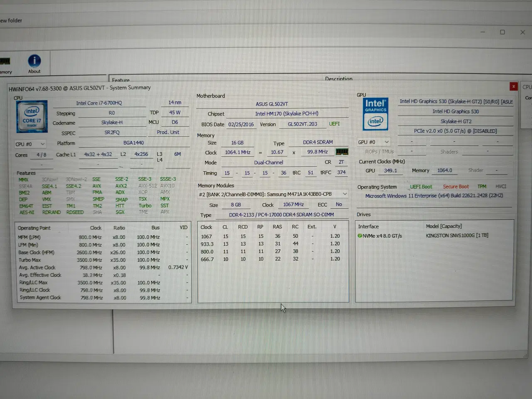
Task: Click the 8 GB module size value
Action: coord(236,204)
